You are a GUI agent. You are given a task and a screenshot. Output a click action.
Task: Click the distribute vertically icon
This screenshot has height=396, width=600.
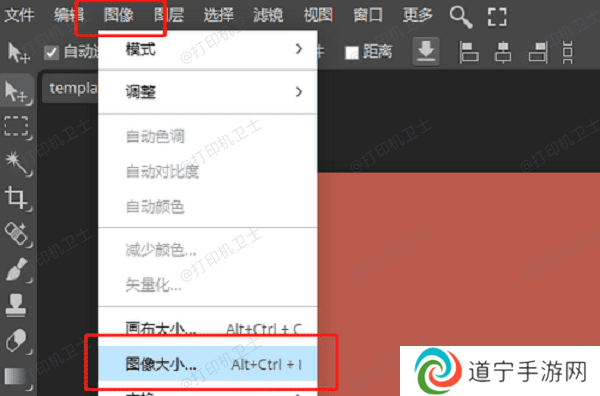(568, 52)
